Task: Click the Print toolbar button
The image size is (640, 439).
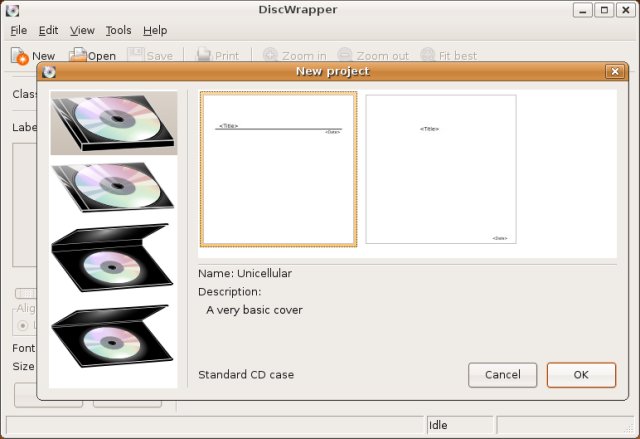Action: (x=217, y=55)
